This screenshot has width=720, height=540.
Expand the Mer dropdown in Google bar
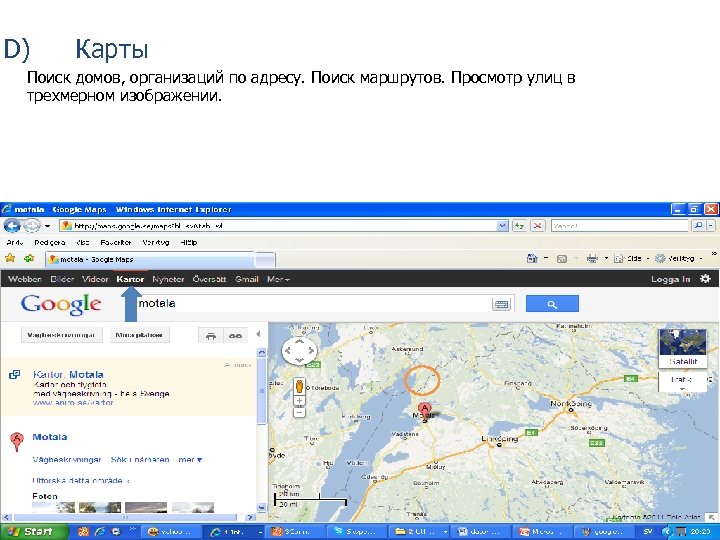tap(278, 279)
